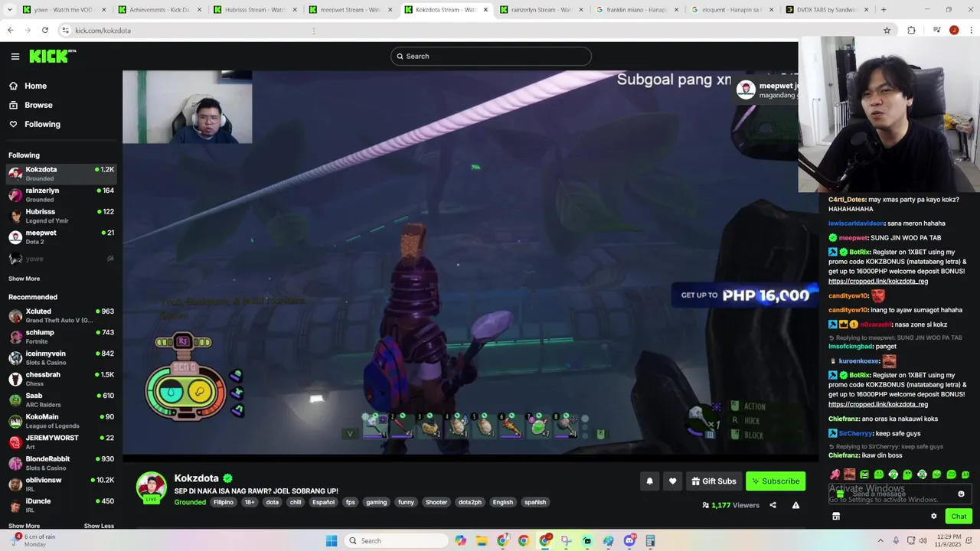Open Xcluted recommended channel
The image size is (980, 551).
pos(61,315)
